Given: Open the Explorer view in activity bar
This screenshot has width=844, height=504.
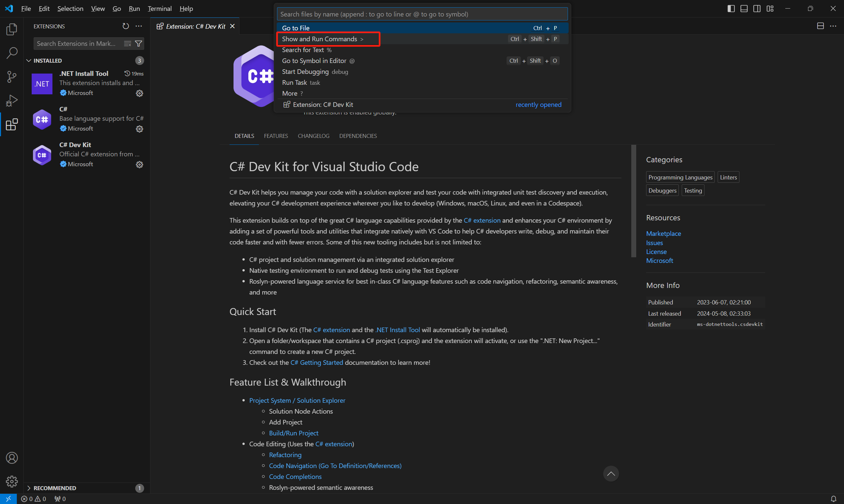Looking at the screenshot, I should coord(12,29).
